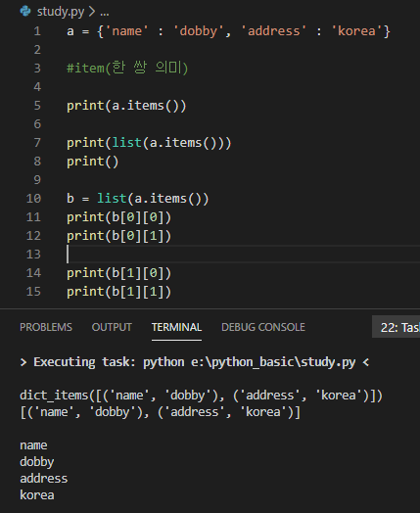Screen dimensions: 420x513
Task: Click the print(list(a.items())) line
Action: point(149,143)
